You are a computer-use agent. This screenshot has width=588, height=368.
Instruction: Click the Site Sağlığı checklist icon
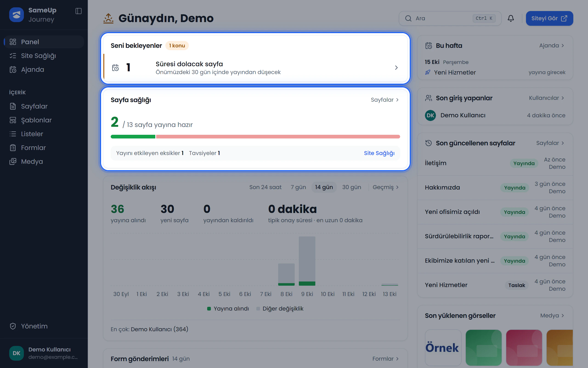click(x=13, y=56)
